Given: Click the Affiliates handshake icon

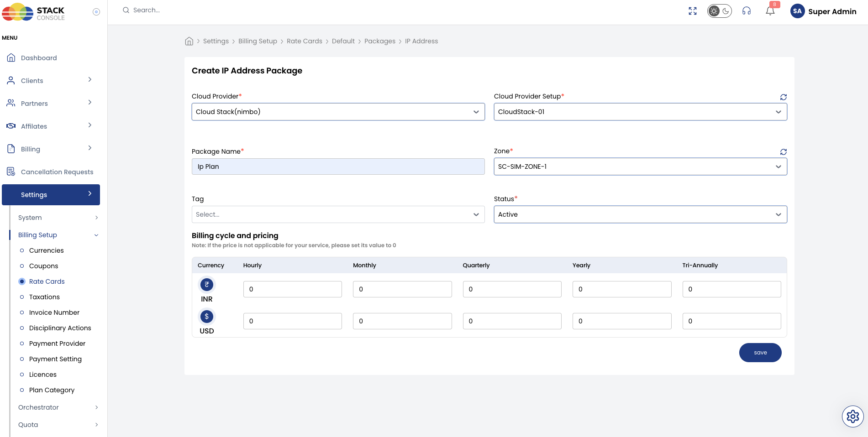Looking at the screenshot, I should pos(11,126).
